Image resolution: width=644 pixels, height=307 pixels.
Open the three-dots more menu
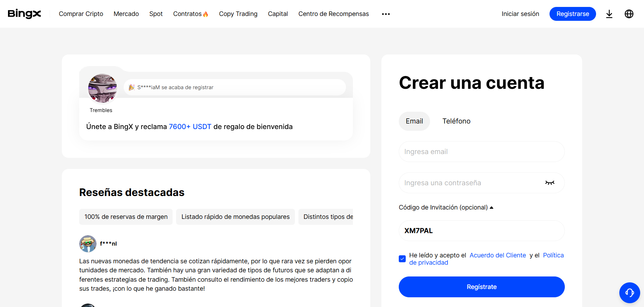tap(386, 14)
